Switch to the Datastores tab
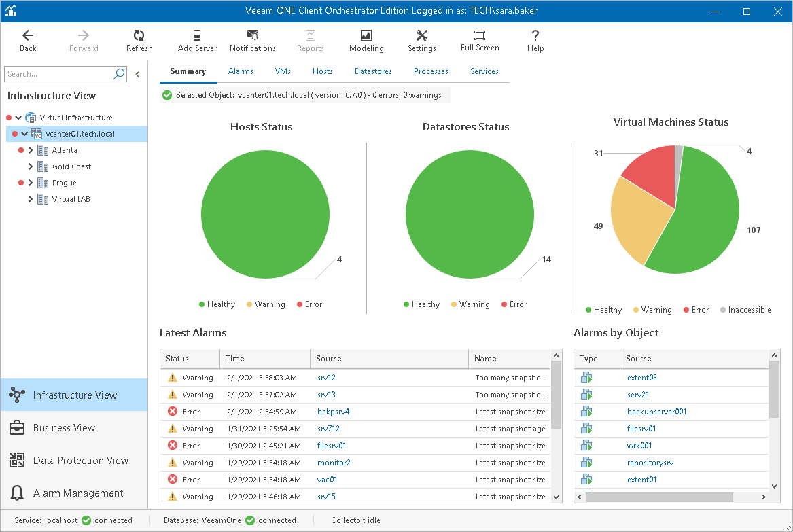 (373, 71)
